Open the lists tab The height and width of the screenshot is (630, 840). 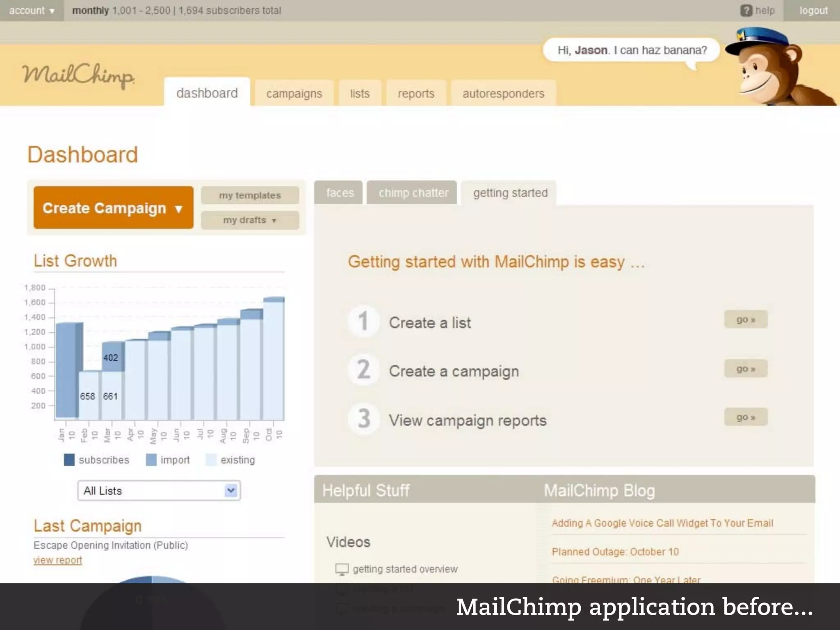tap(360, 94)
